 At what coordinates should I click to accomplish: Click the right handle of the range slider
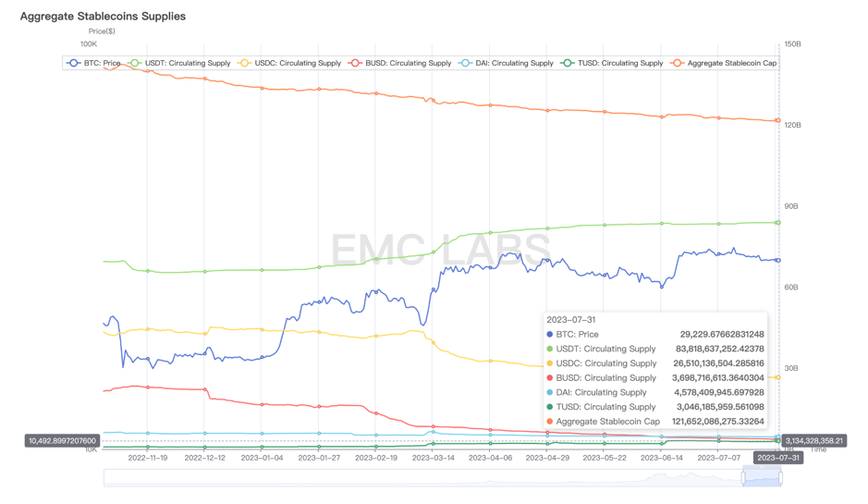[x=781, y=477]
